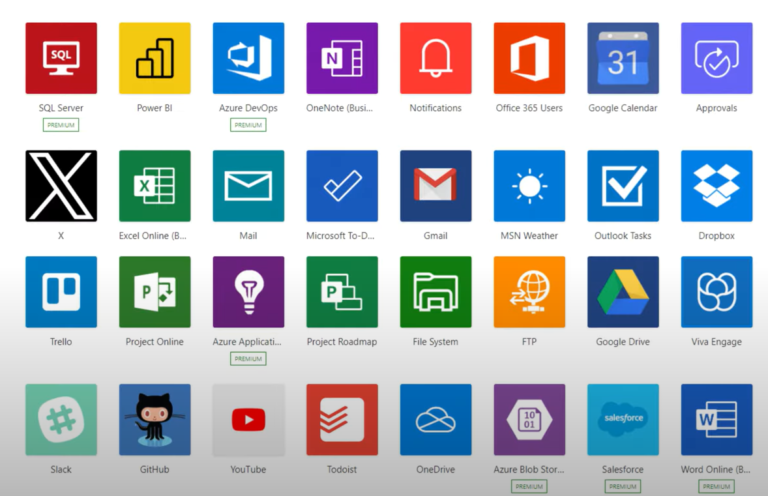Click the 'MSN Weather' label text

(x=529, y=236)
